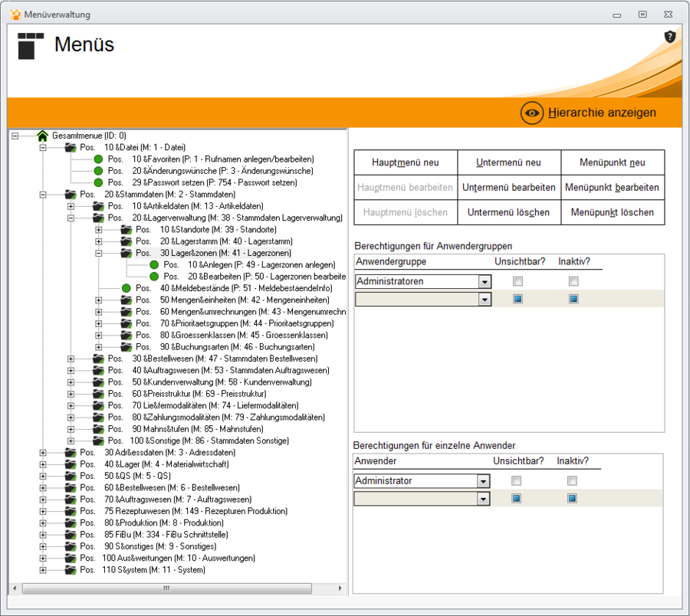Viewport: 690px width, 616px height.
Task: Click Menüpunkt neu button
Action: (x=612, y=162)
